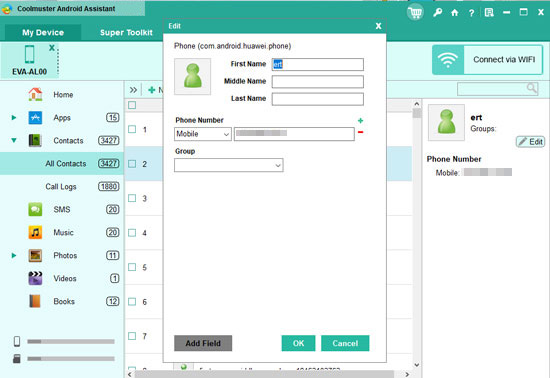Click the SMS chat bubble icon

point(35,209)
